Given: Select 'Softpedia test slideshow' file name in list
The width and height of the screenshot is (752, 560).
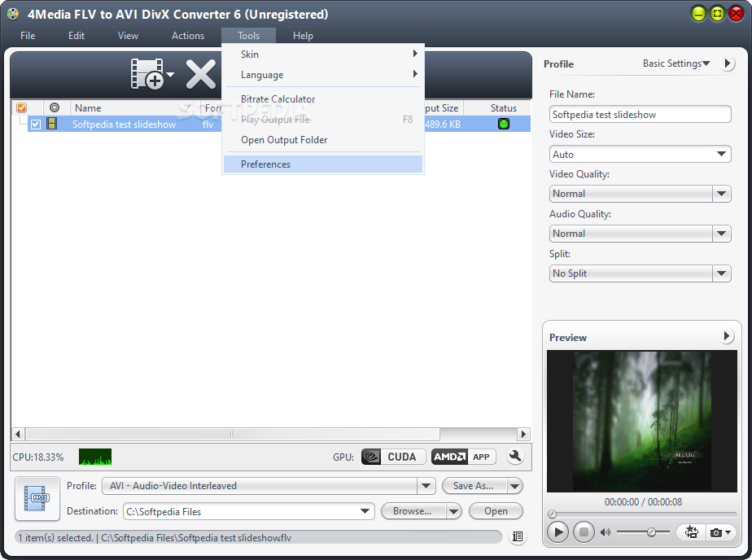Looking at the screenshot, I should tap(125, 125).
